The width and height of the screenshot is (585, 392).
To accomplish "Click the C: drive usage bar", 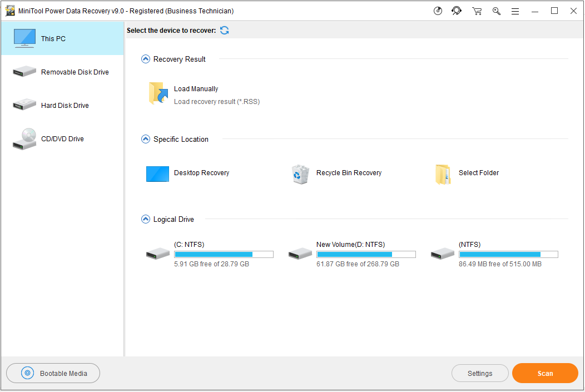I will click(224, 254).
